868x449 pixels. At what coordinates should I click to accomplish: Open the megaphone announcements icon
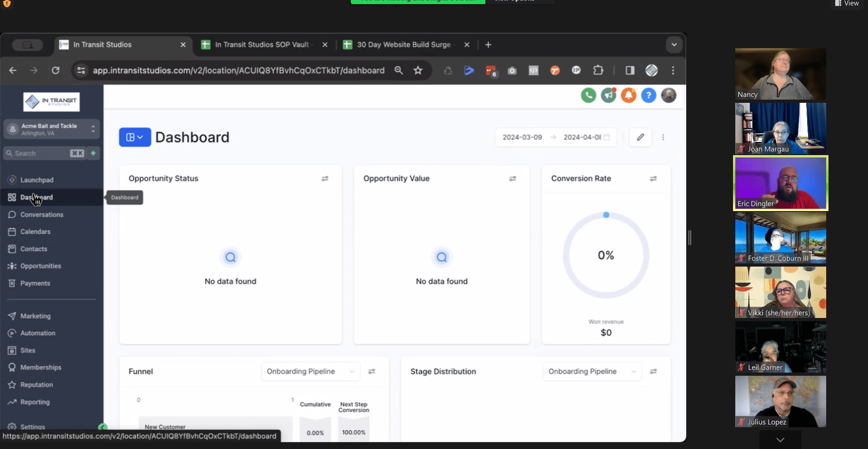[609, 96]
